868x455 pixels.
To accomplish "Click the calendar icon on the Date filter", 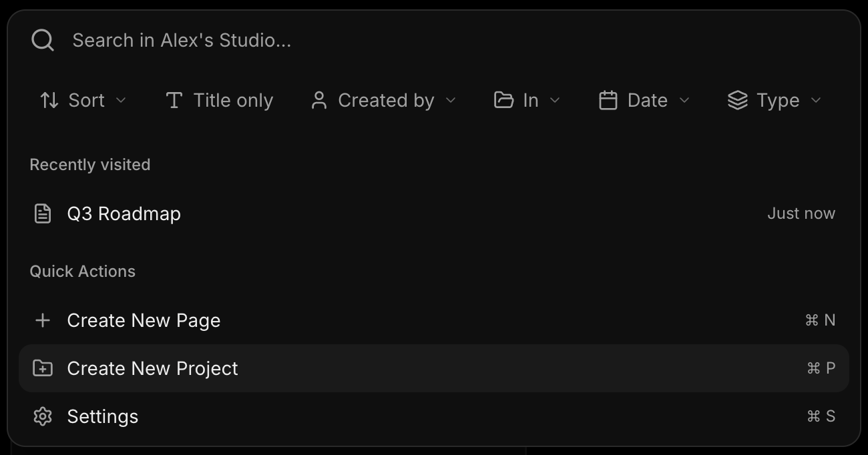I will point(608,100).
